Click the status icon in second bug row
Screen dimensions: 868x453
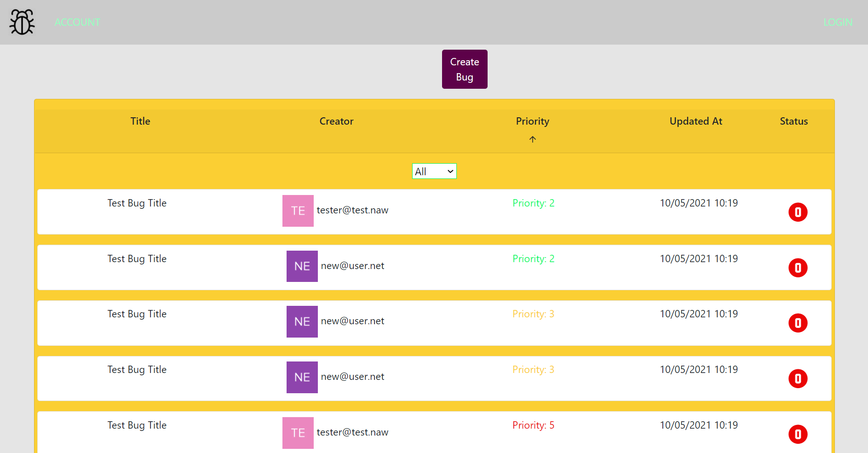tap(798, 268)
